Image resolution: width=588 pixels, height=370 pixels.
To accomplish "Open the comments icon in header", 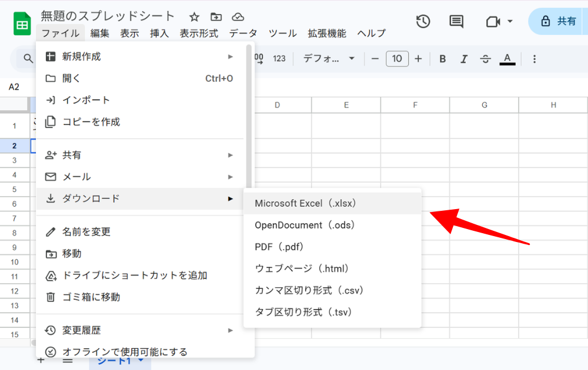I will (x=456, y=22).
